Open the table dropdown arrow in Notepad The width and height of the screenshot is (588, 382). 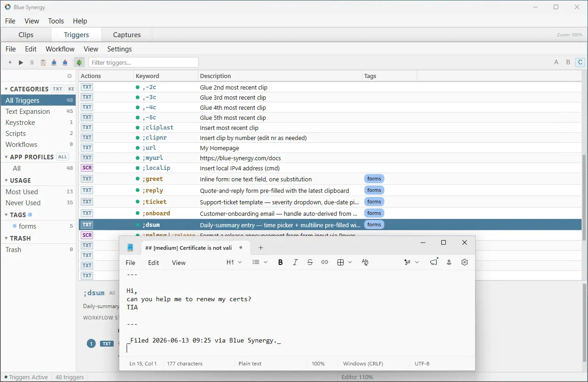(350, 262)
